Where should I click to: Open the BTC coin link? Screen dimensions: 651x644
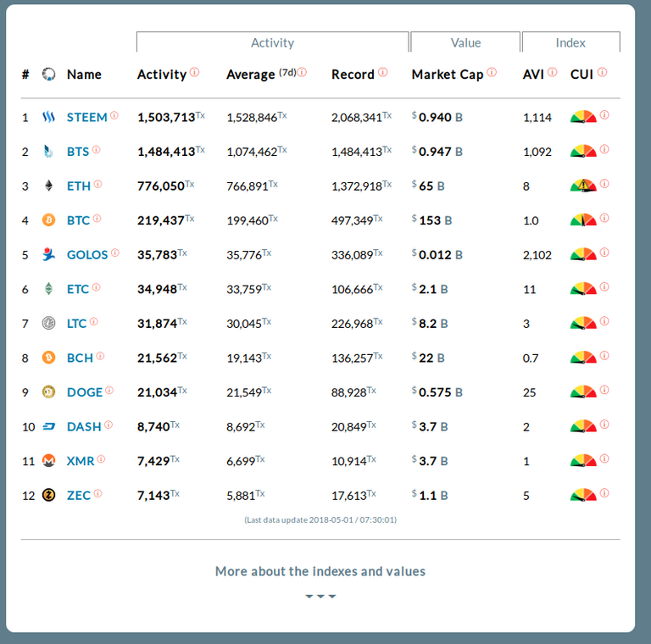tap(79, 220)
